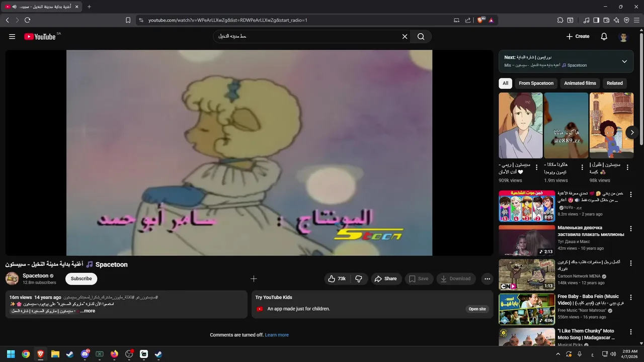
Task: Open the Brave Shields lion icon
Action: (x=480, y=20)
